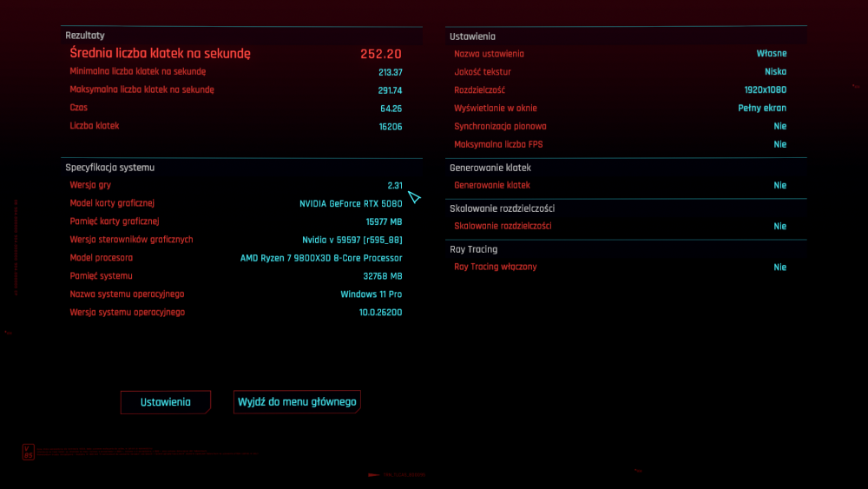The height and width of the screenshot is (489, 868).
Task: Select 'Nie' value for Synchronizacja pionowa
Action: click(x=780, y=126)
